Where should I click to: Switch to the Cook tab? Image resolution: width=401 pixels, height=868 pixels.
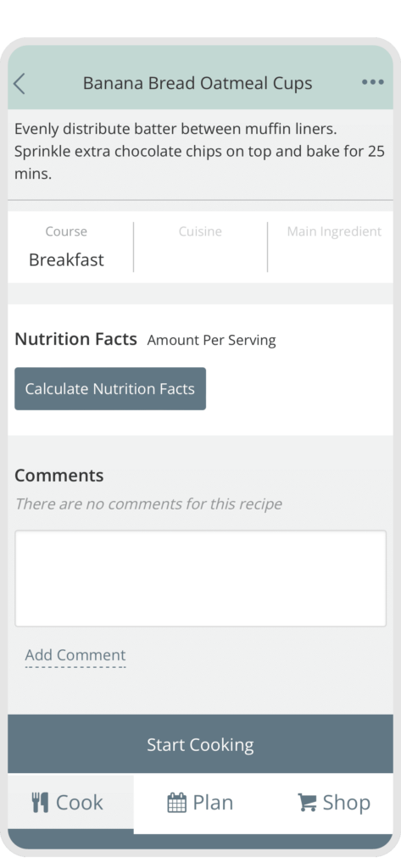pos(70,803)
